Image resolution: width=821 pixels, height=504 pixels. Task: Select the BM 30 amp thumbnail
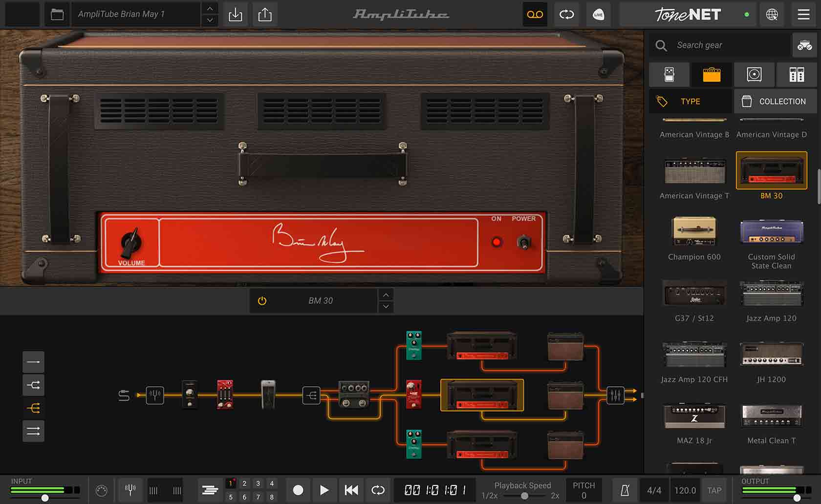(771, 170)
